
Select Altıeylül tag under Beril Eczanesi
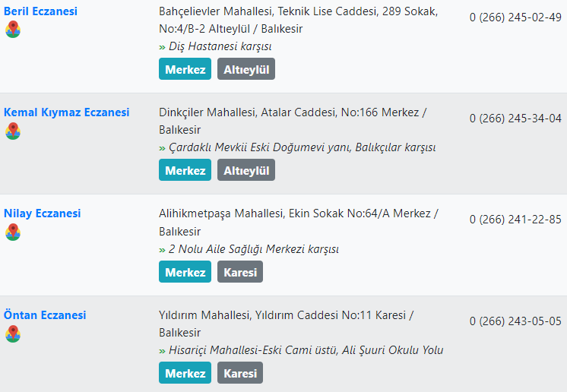246,69
